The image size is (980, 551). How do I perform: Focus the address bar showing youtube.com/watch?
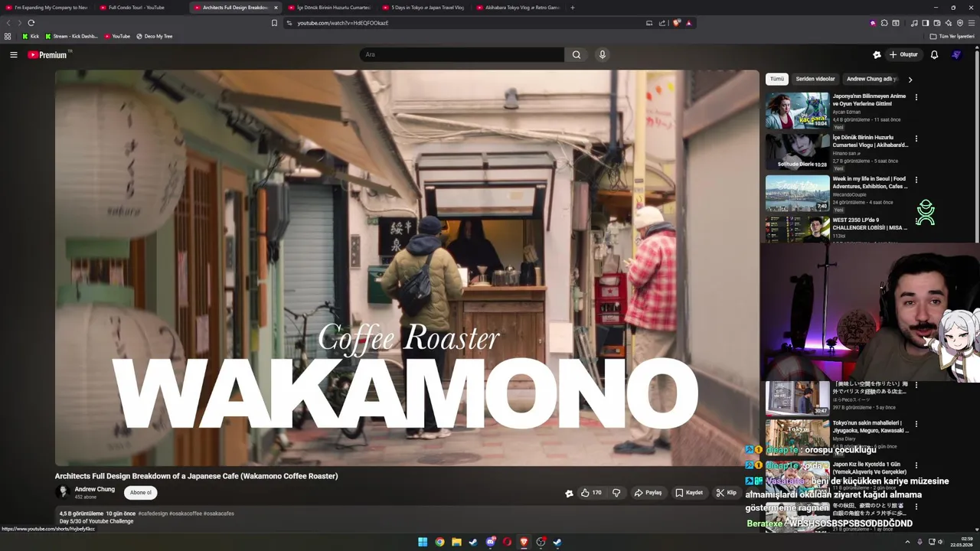pyautogui.click(x=467, y=23)
